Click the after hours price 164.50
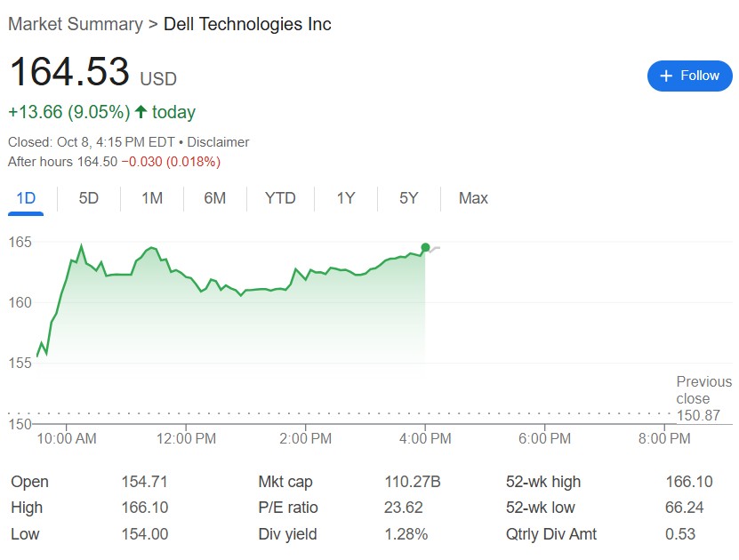This screenshot has width=739, height=560. click(98, 162)
